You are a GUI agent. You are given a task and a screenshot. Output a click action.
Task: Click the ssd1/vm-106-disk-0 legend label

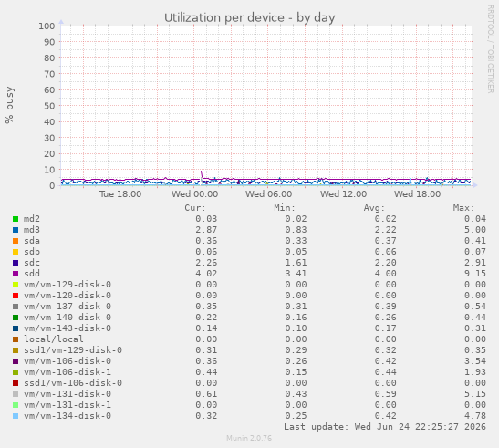tap(73, 383)
